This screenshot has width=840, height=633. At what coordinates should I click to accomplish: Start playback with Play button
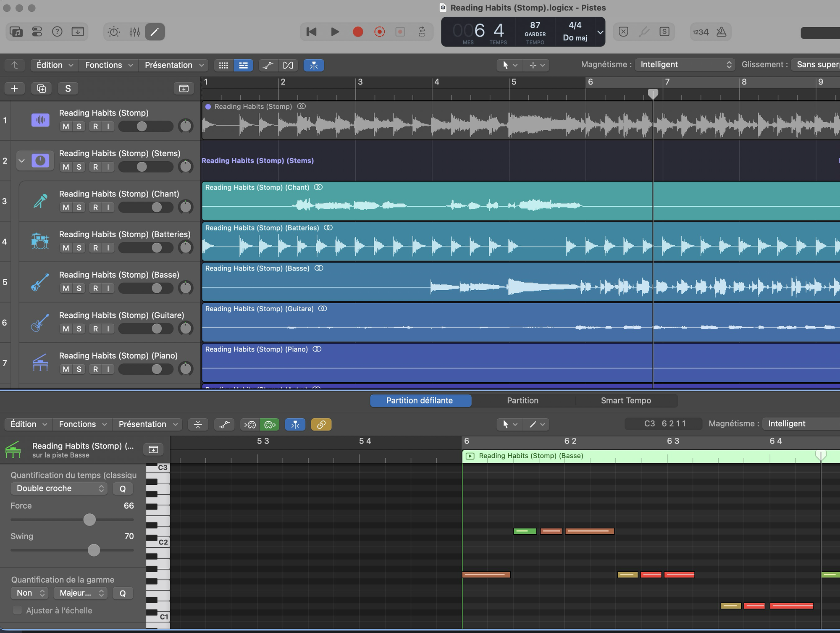(x=335, y=32)
